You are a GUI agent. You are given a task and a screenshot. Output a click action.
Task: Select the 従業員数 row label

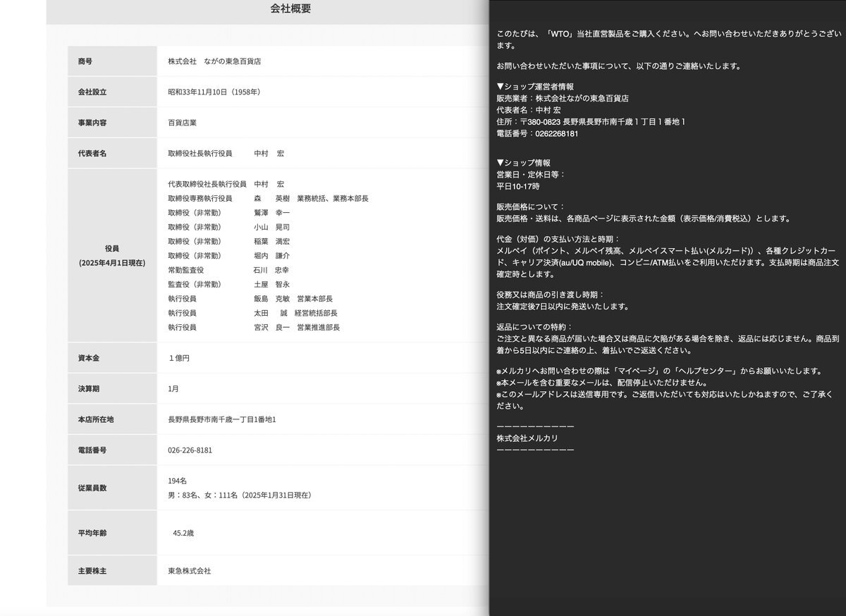[92, 488]
